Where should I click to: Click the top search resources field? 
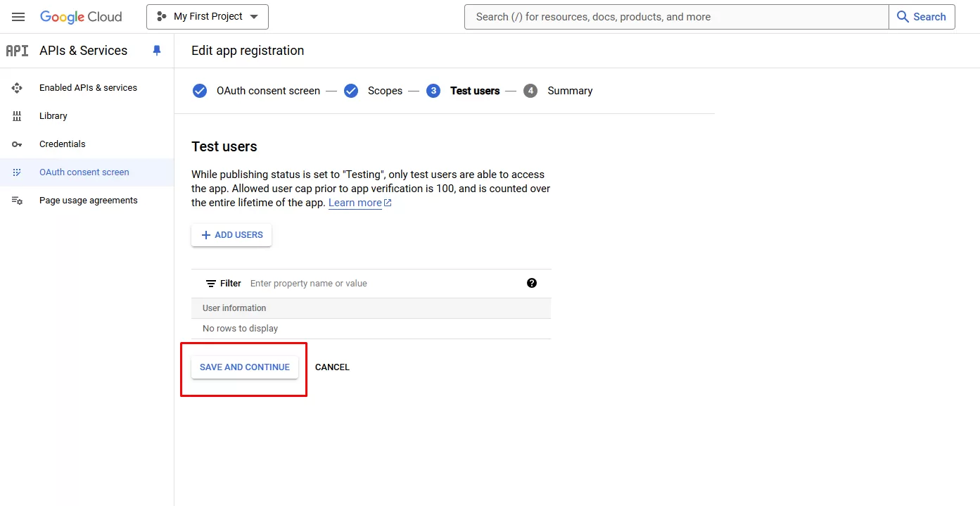pos(675,17)
